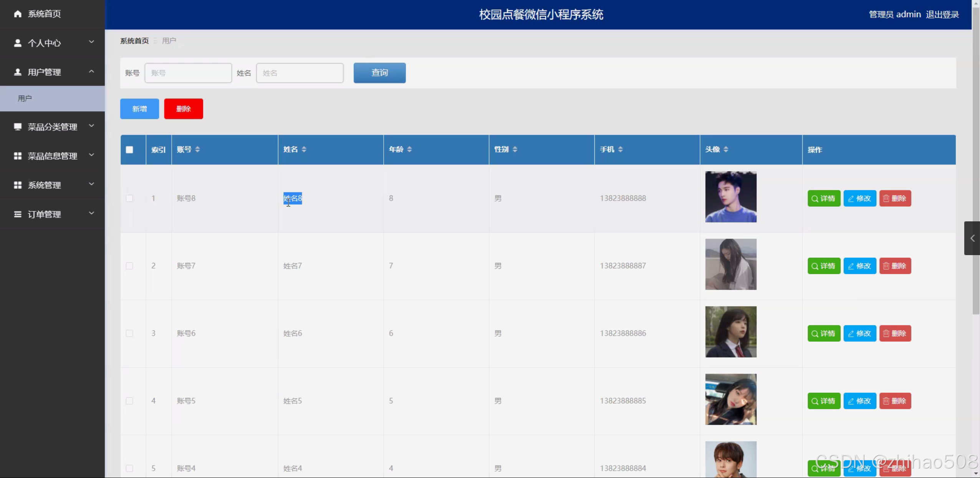Check the checkbox for row 账号8
Viewport: 980px width, 478px height.
tap(129, 198)
